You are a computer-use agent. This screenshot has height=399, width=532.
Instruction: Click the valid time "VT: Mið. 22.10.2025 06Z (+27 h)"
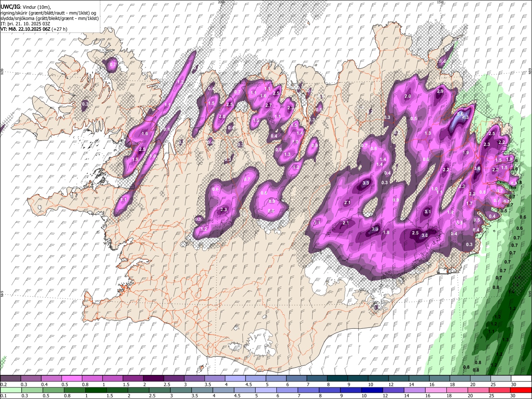34,29
